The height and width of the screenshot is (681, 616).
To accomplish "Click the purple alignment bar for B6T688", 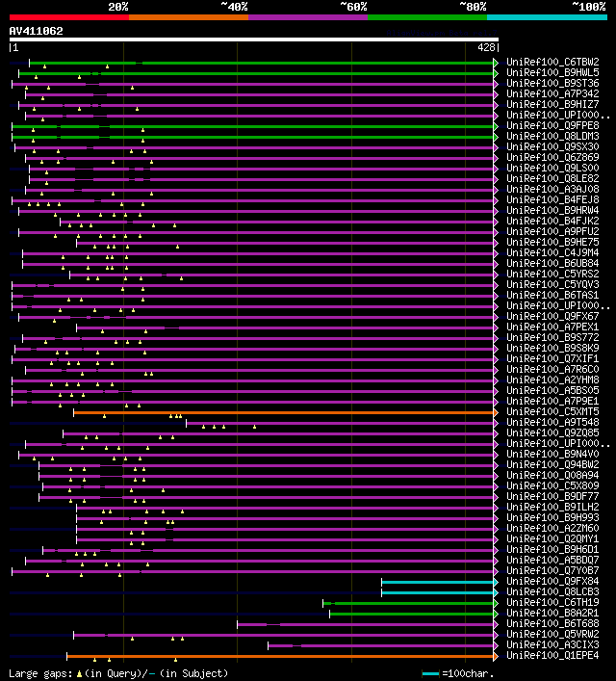I will click(365, 624).
